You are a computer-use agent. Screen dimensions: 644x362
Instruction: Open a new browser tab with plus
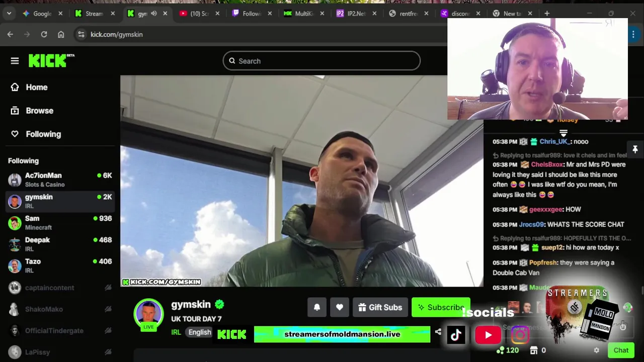pos(547,14)
